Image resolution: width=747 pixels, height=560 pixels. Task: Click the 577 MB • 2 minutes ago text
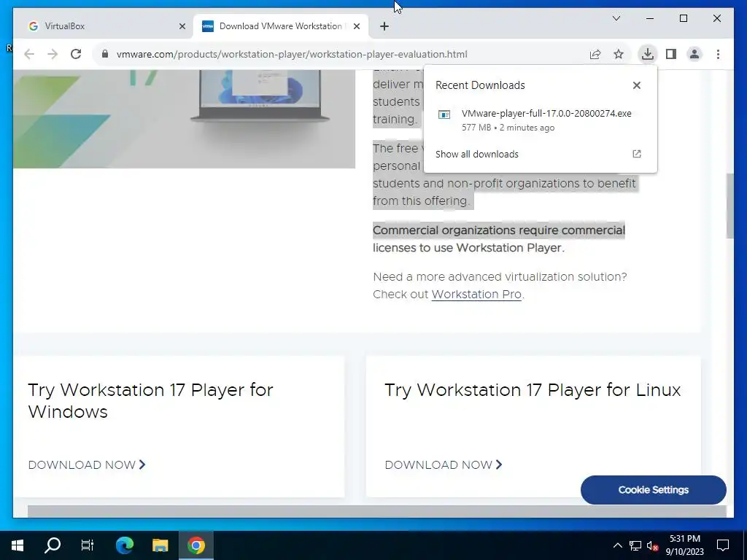(x=508, y=128)
